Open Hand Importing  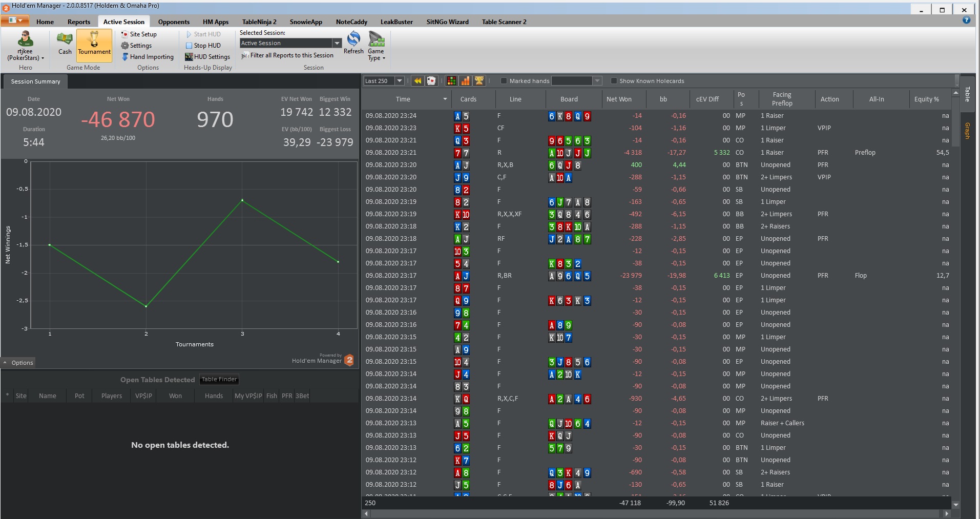tap(148, 57)
